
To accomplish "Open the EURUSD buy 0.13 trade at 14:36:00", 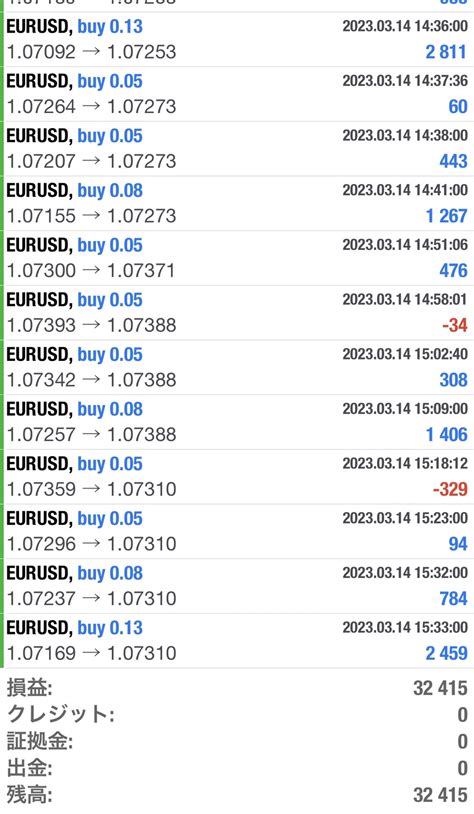I will pos(237,39).
